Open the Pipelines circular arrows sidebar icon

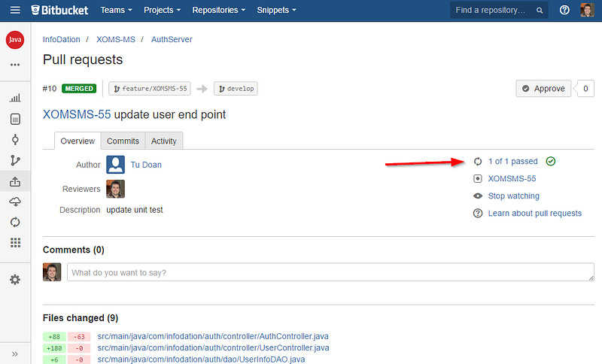click(15, 222)
